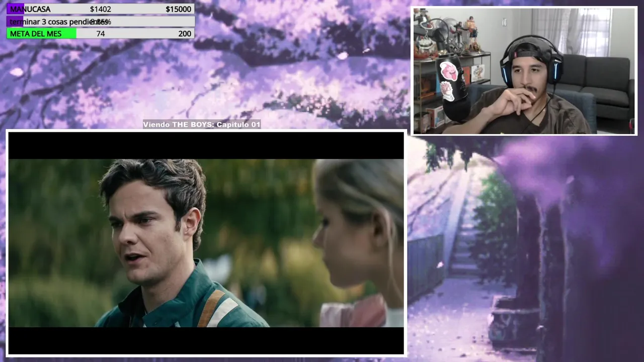This screenshot has height=362, width=644.
Task: Click the The Boys video frame
Action: pyautogui.click(x=206, y=243)
